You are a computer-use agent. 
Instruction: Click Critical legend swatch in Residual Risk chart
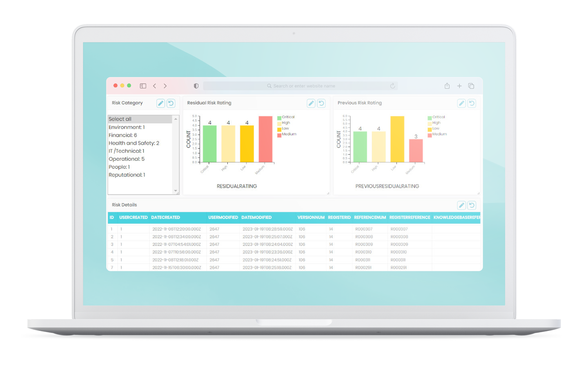pyautogui.click(x=279, y=118)
